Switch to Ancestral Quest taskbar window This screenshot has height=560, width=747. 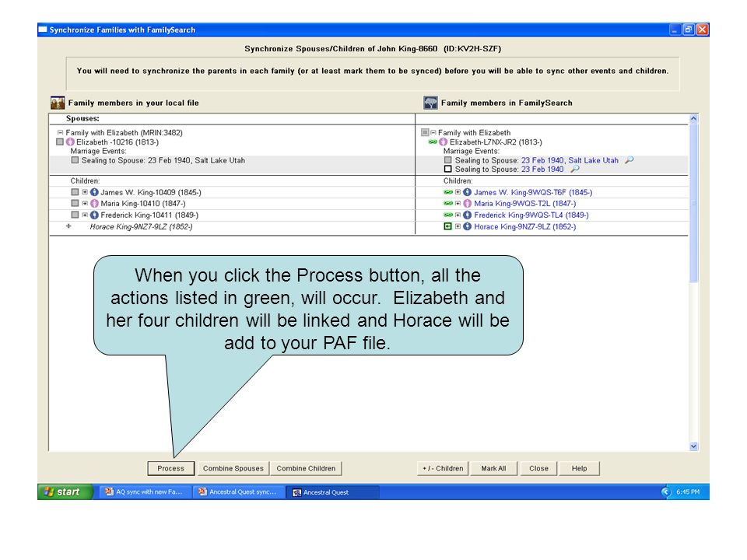(332, 492)
